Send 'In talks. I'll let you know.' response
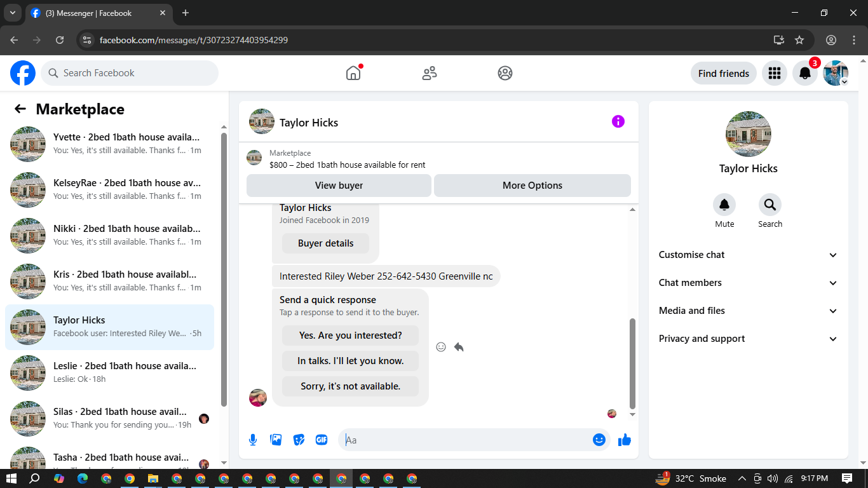Screen dimensions: 868x488 [x=351, y=361]
